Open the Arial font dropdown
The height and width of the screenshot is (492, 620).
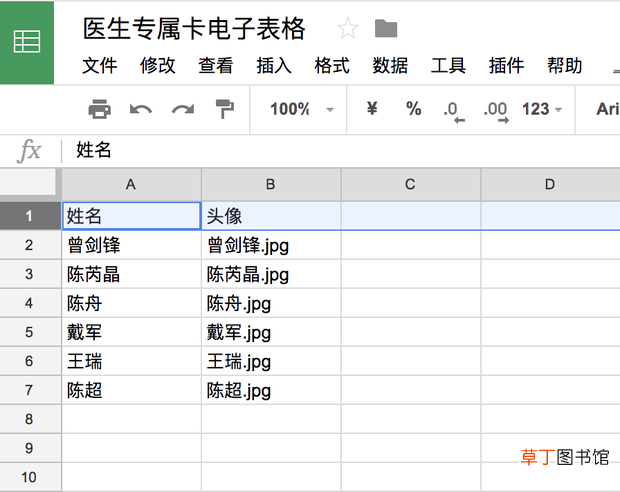pos(608,109)
